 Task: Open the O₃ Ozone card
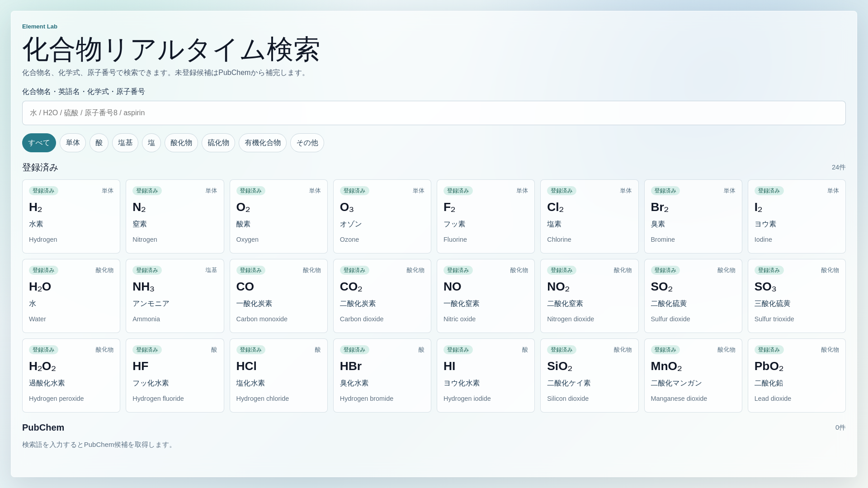[x=382, y=216]
